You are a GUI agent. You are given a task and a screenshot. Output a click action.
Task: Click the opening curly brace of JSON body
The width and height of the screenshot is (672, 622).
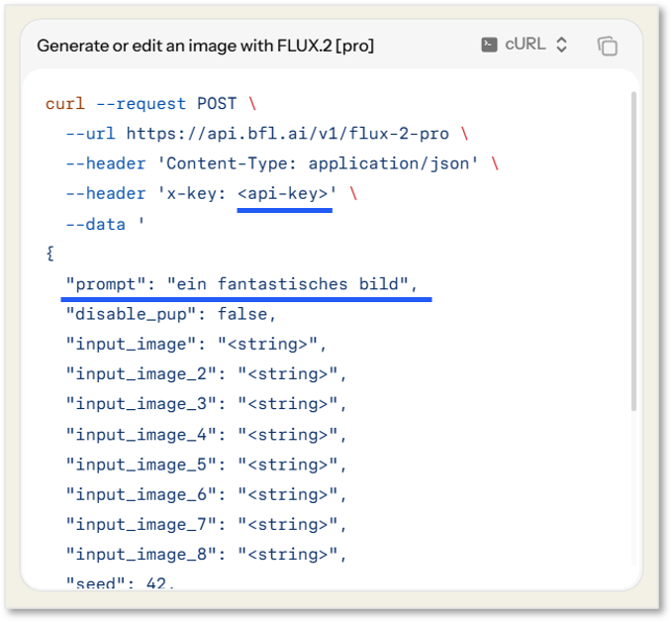[50, 254]
